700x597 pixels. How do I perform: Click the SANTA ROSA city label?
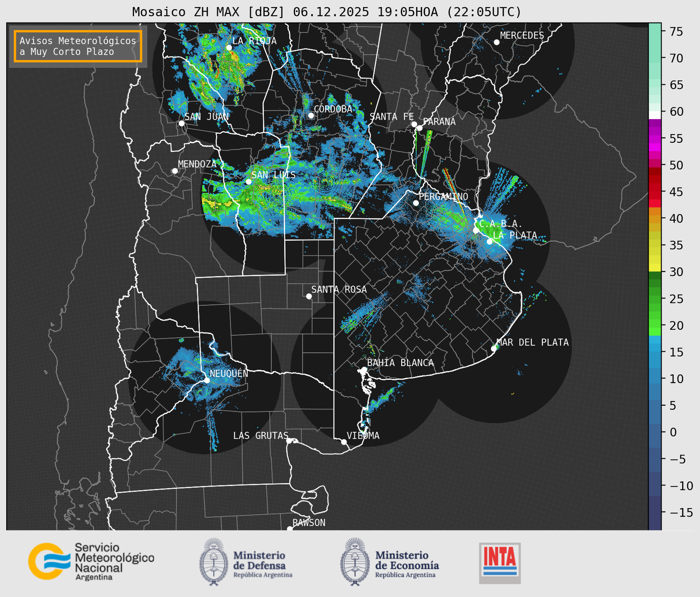(x=339, y=289)
